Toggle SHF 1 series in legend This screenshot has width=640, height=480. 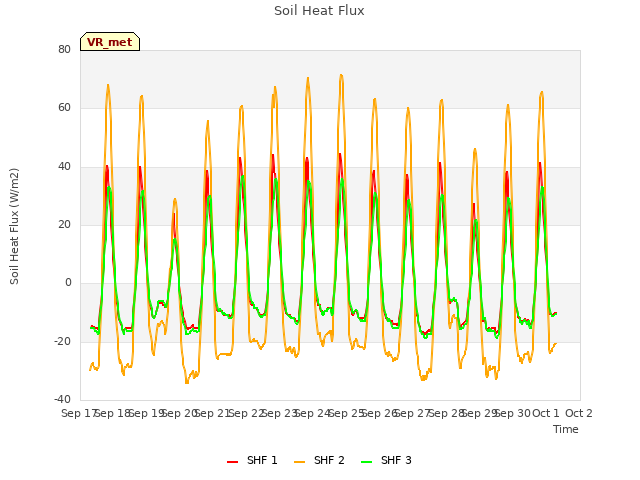pos(252,460)
